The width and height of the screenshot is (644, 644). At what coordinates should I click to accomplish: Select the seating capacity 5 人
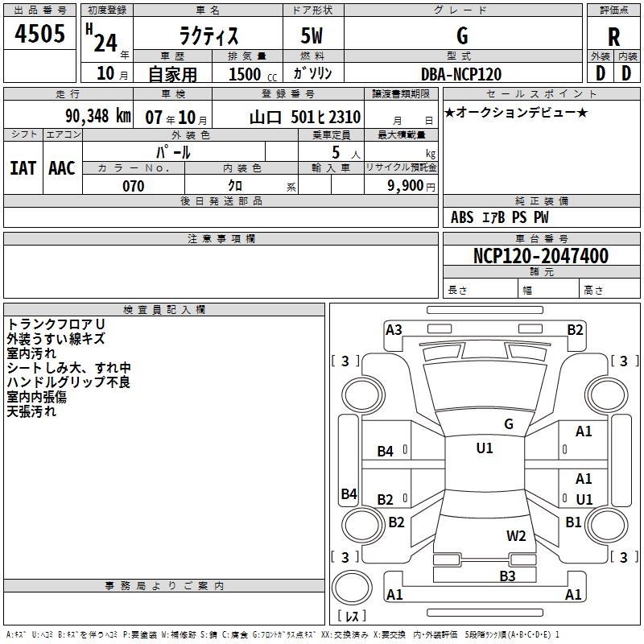pos(346,153)
